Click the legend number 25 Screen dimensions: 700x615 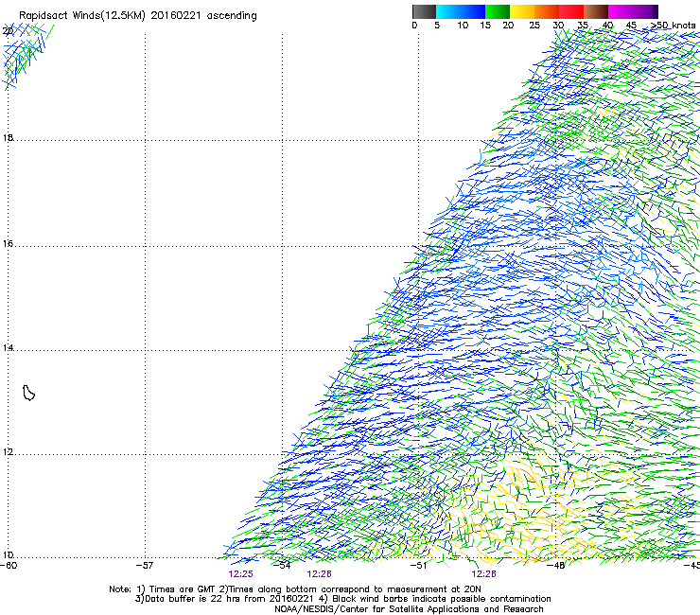point(534,26)
